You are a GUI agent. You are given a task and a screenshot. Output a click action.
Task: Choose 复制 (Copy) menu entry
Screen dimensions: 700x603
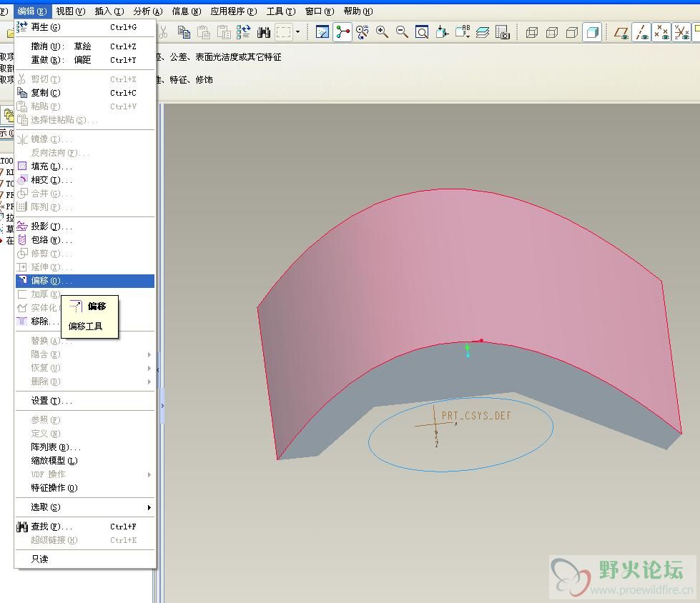[x=85, y=93]
